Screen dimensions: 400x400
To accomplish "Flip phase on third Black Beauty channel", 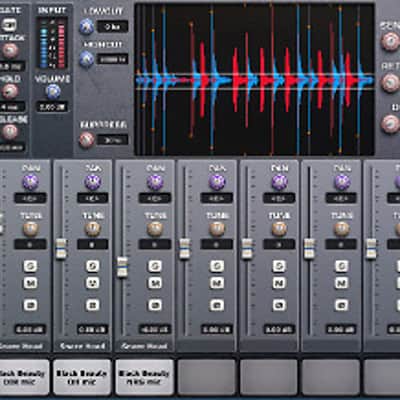I will [155, 305].
